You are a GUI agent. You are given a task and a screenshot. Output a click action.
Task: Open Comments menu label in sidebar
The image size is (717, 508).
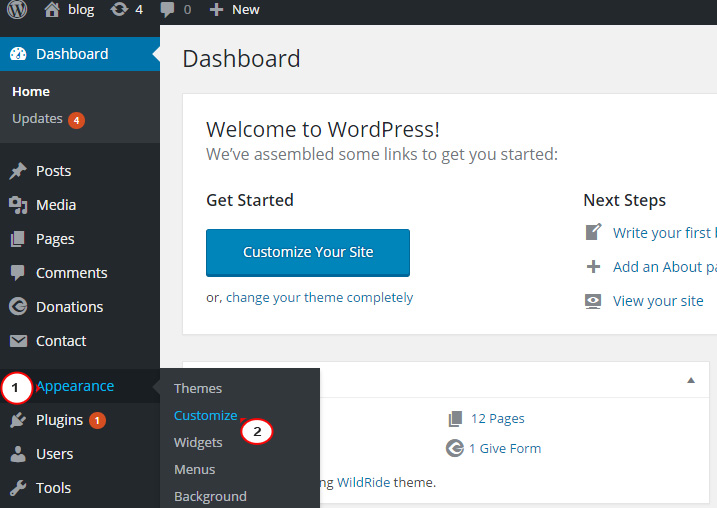pos(72,273)
